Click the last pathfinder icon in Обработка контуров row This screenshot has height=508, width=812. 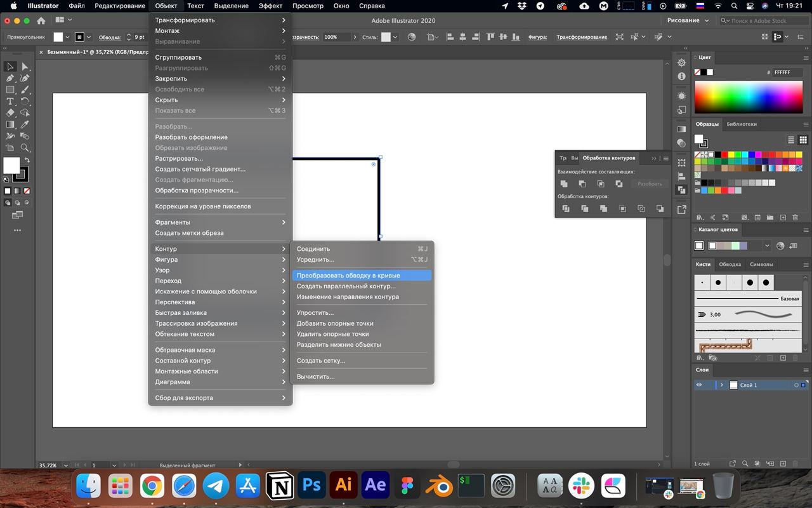pyautogui.click(x=660, y=208)
